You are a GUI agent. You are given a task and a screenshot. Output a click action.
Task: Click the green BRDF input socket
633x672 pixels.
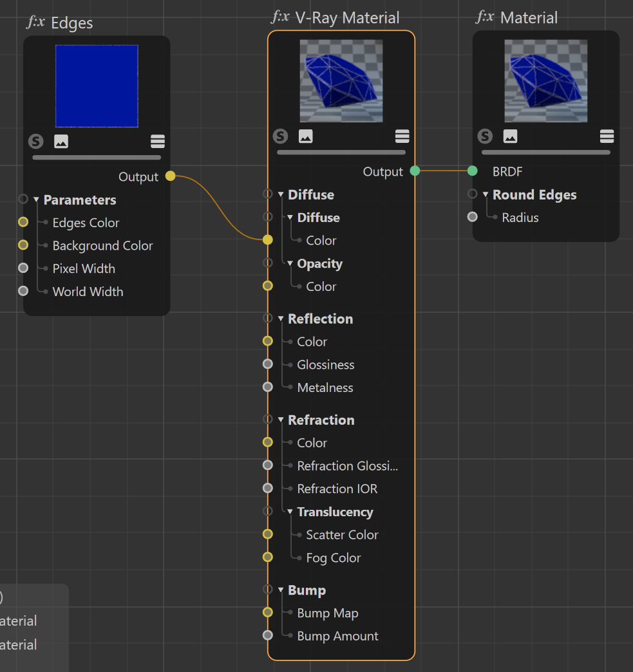(x=472, y=171)
